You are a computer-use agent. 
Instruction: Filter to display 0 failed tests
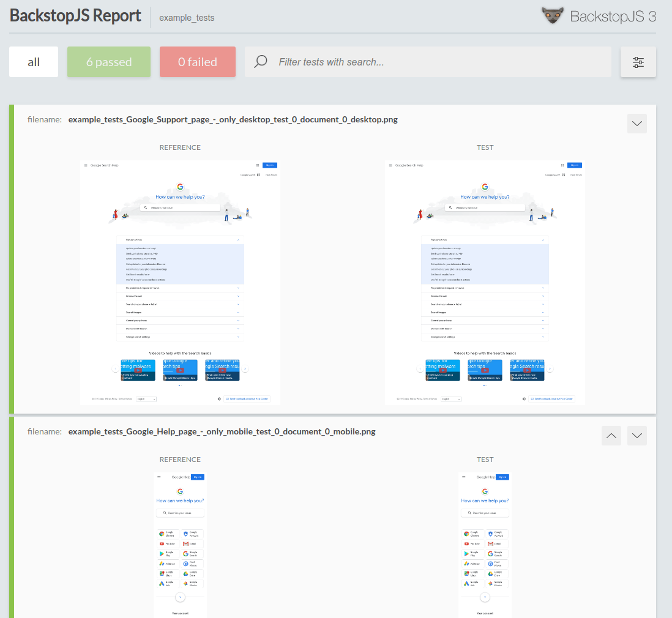197,61
